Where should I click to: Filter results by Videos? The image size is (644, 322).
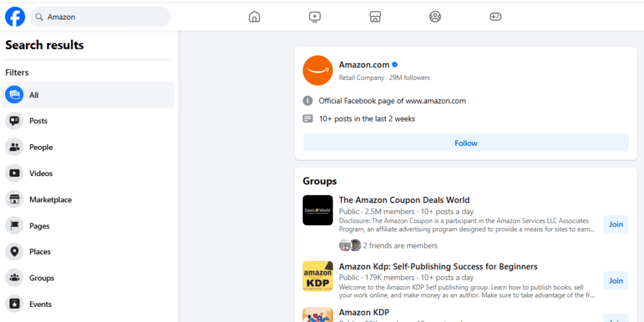88,174
